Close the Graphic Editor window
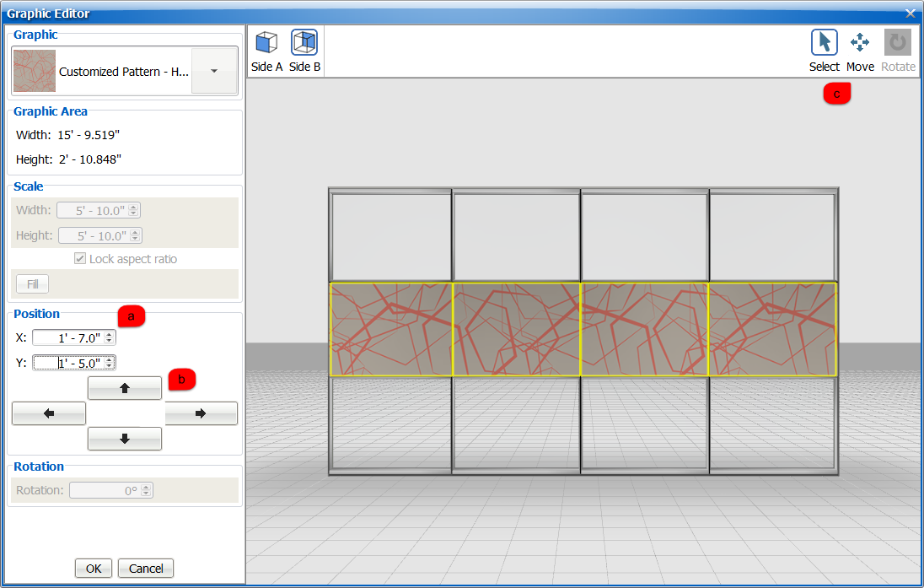The width and height of the screenshot is (924, 588). [x=911, y=13]
